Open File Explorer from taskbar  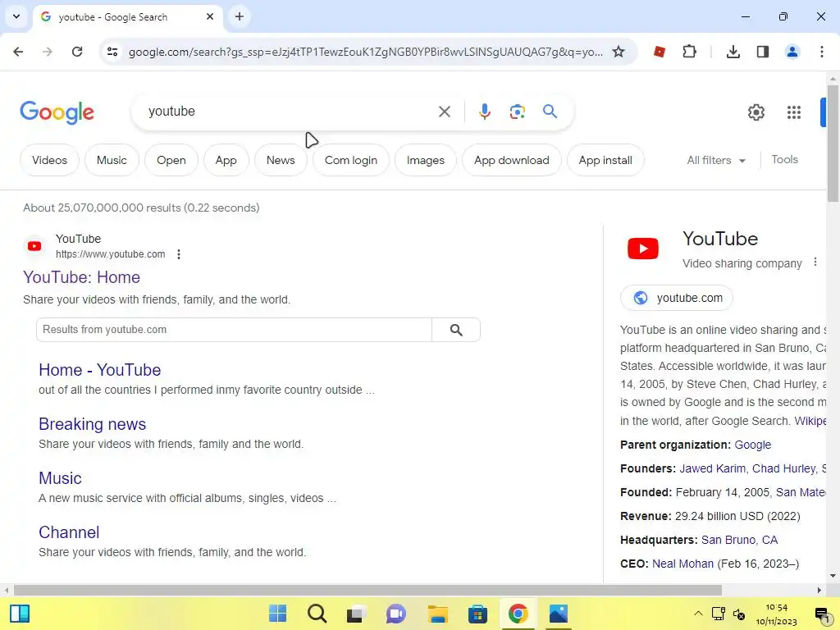[438, 614]
